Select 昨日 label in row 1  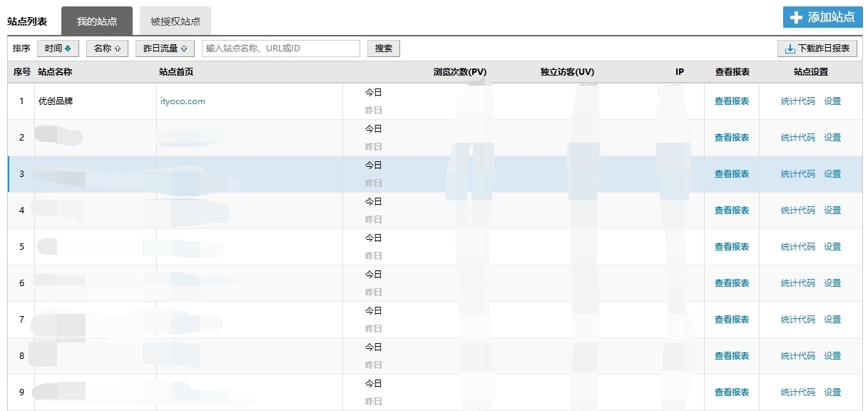[374, 111]
